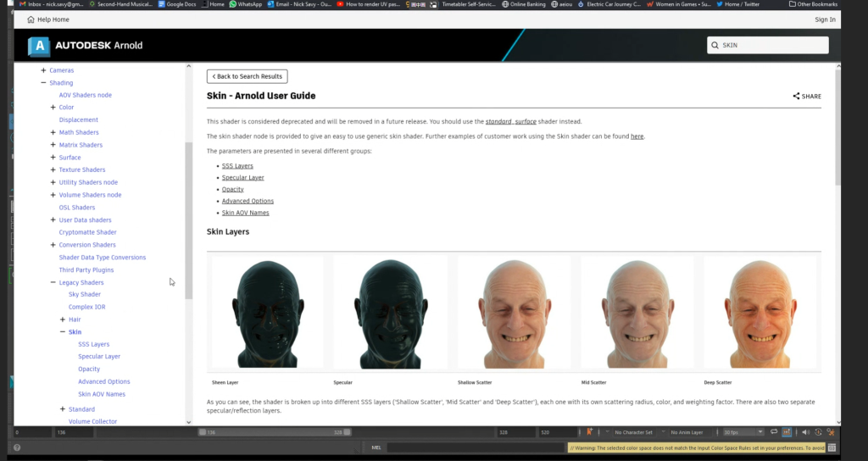This screenshot has height=461, width=868.
Task: Click the main page scrollbar thumb
Action: click(837, 127)
